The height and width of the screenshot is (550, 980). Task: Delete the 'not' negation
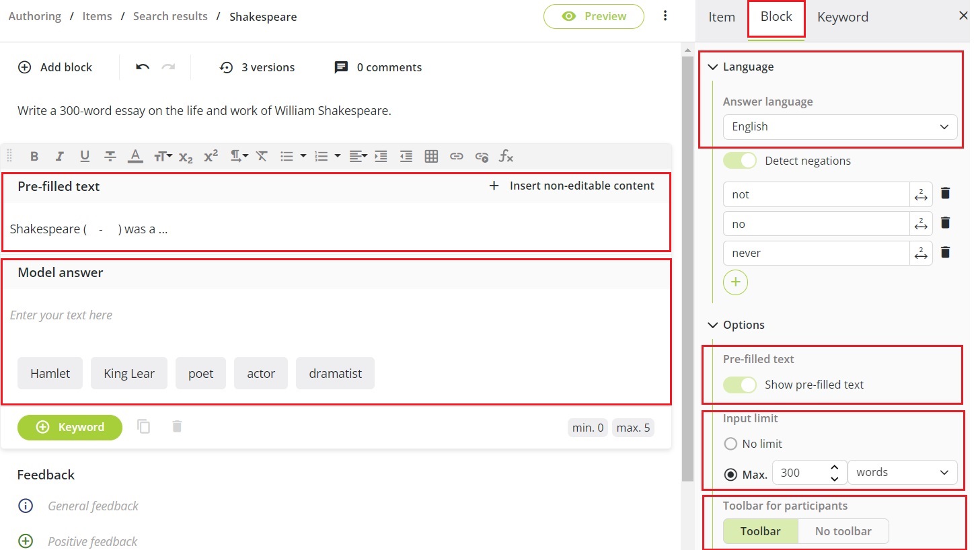tap(945, 194)
